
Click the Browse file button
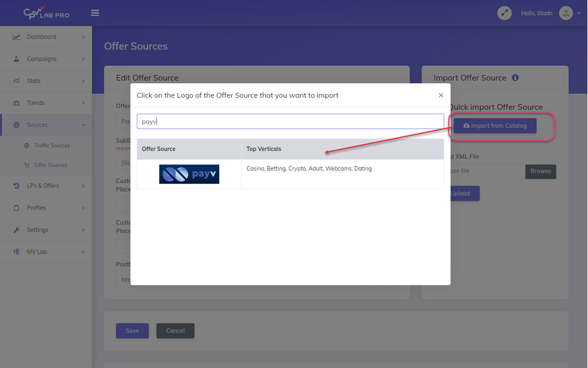coord(540,171)
